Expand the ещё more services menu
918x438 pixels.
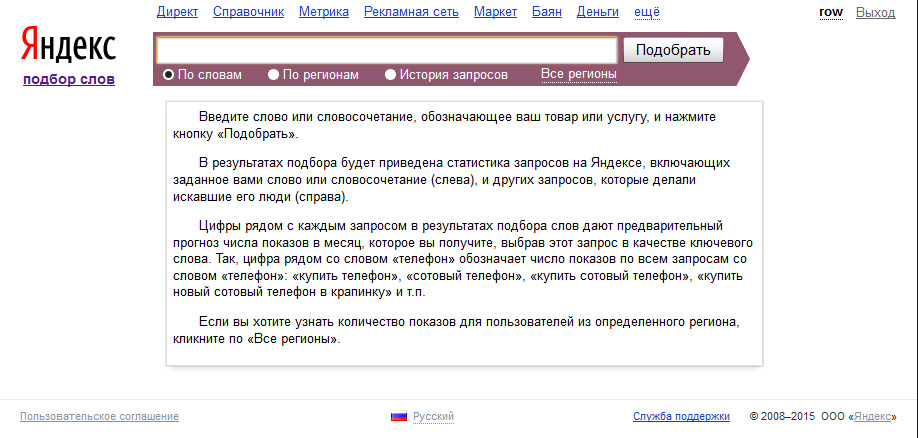647,12
